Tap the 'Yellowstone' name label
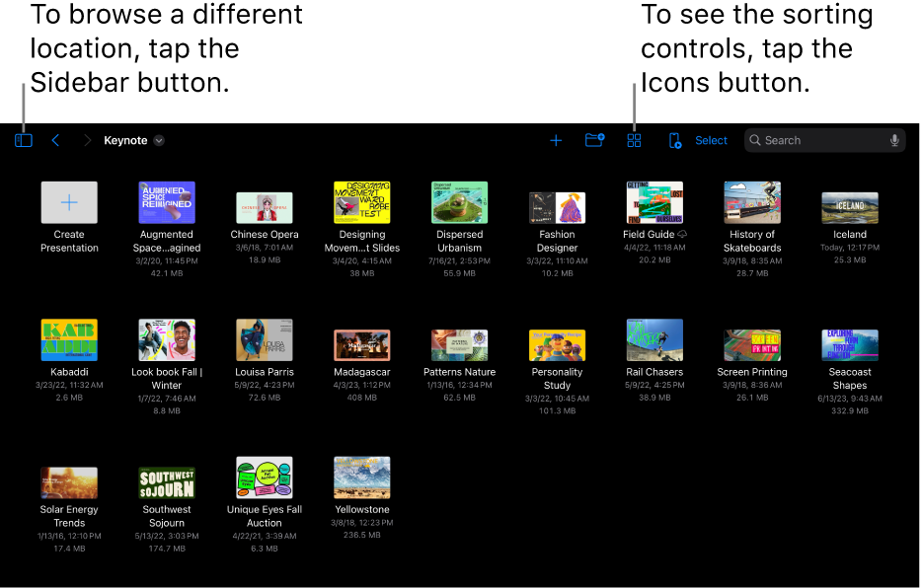 pyautogui.click(x=362, y=509)
